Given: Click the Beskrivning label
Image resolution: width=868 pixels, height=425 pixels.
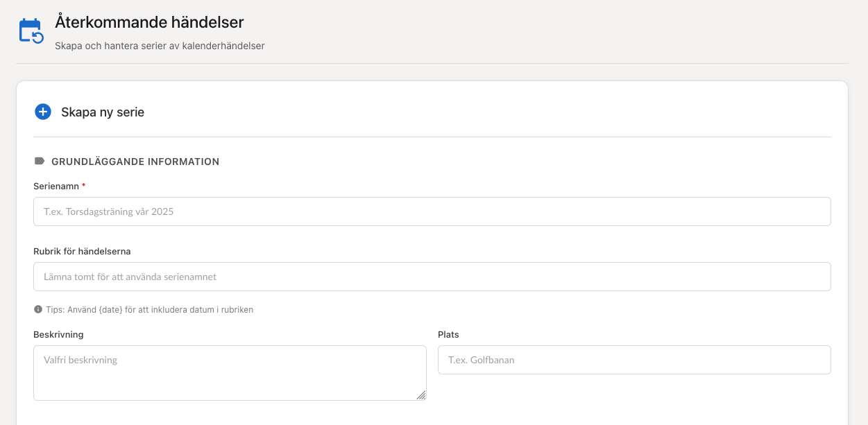Looking at the screenshot, I should coord(58,334).
